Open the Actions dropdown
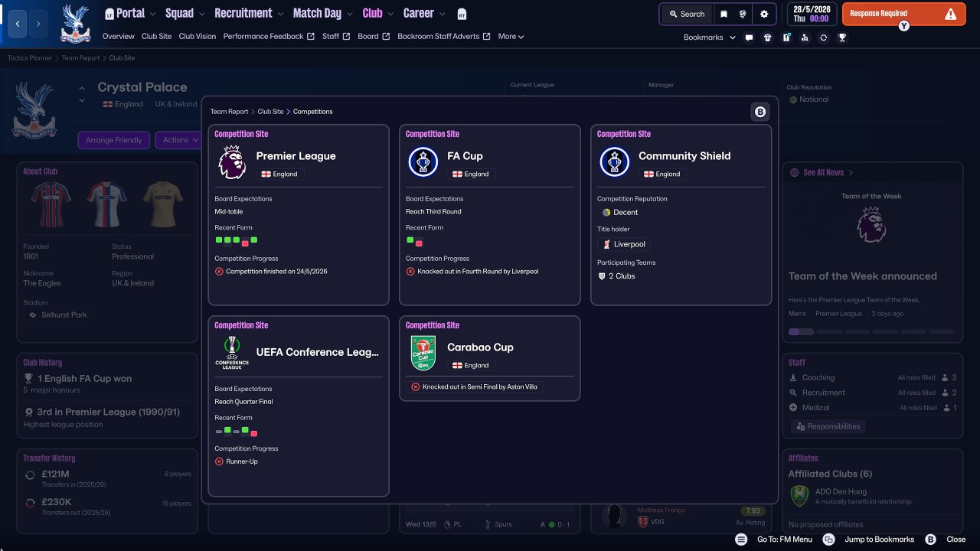Image resolution: width=980 pixels, height=551 pixels. point(181,140)
